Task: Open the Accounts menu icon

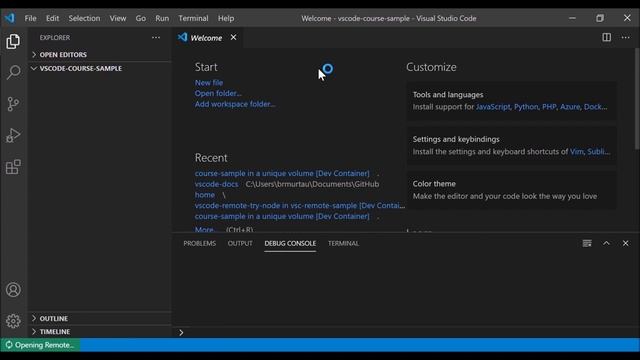Action: [13, 289]
